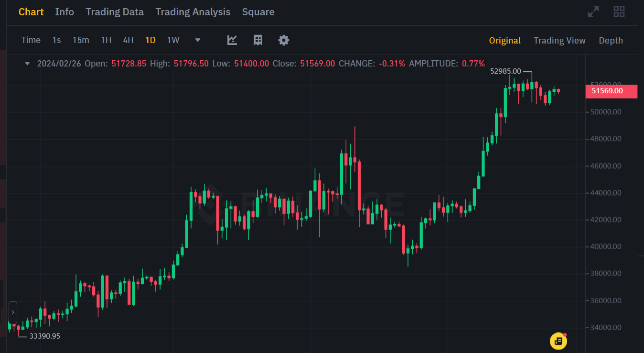Switch to the Trading Data tab
This screenshot has height=353, width=644.
tap(115, 12)
